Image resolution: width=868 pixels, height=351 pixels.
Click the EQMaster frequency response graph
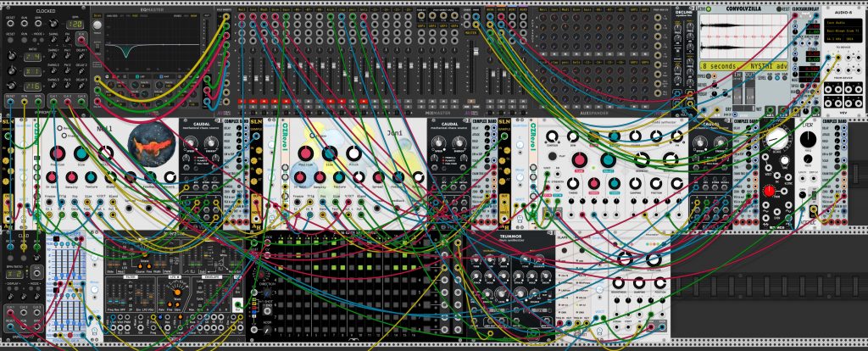(x=152, y=44)
